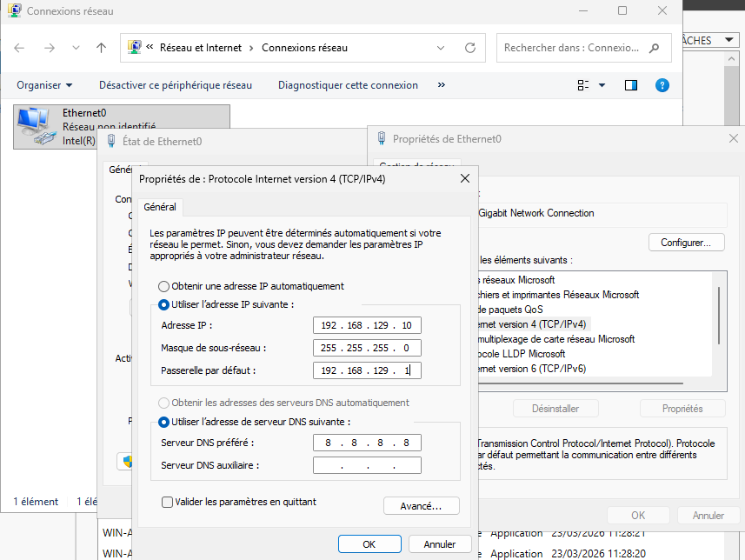Click the Connexions réseau breadcrumb
745x560 pixels.
[x=304, y=48]
